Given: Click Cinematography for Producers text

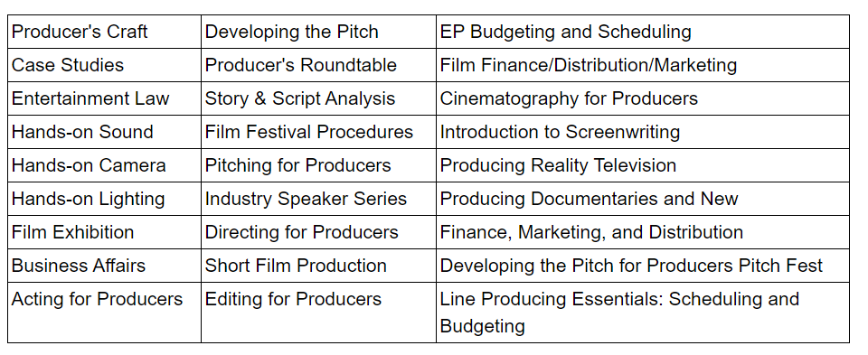Looking at the screenshot, I should (569, 98).
